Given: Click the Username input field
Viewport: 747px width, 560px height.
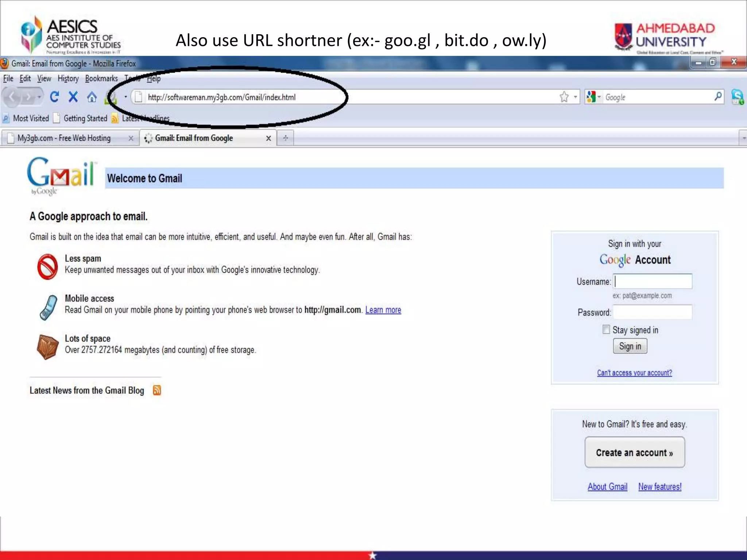Looking at the screenshot, I should click(653, 281).
